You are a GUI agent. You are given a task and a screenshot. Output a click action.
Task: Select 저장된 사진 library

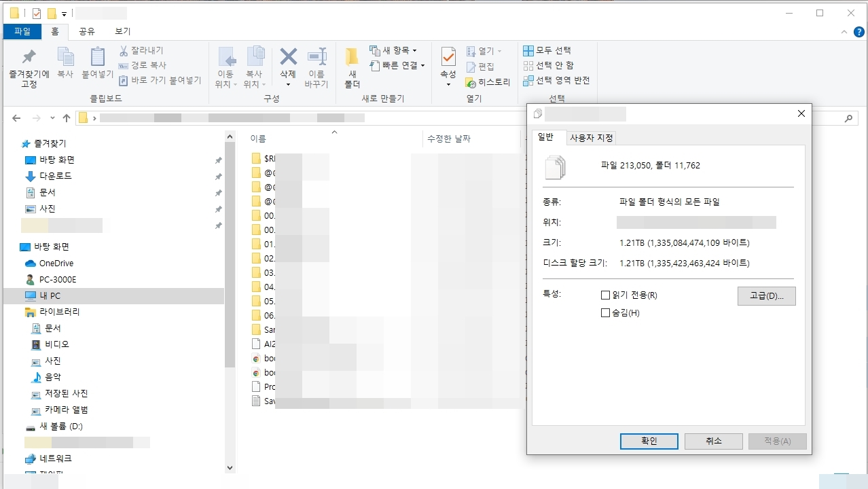(66, 394)
